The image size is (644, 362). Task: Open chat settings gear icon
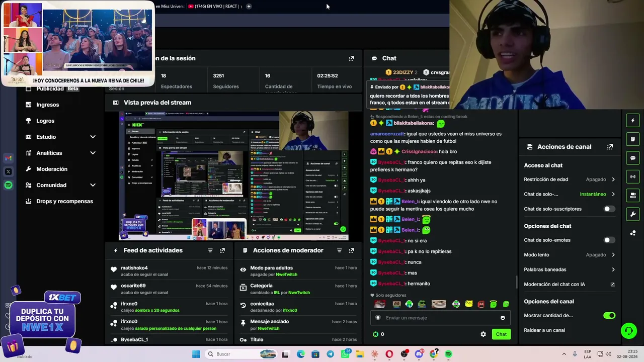coord(483,334)
